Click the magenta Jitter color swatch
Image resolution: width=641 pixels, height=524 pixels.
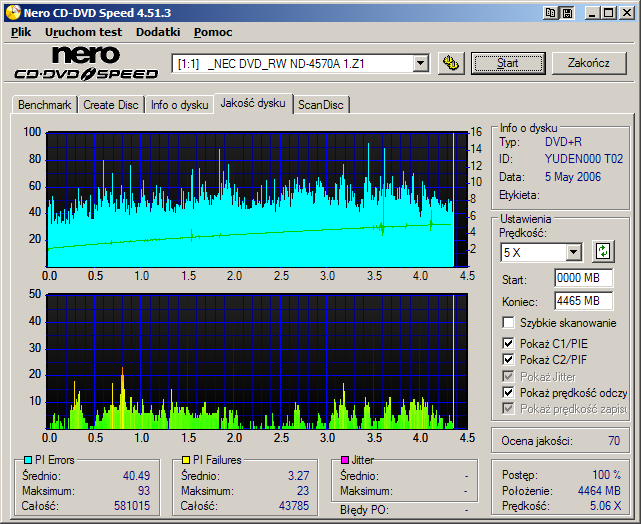point(345,460)
